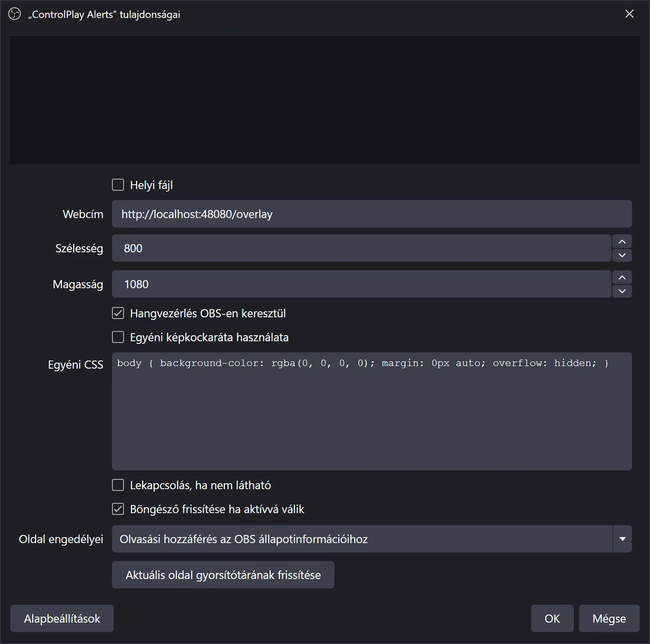This screenshot has width=650, height=644.
Task: Click inside the Egyéni CSS text area
Action: pos(372,411)
